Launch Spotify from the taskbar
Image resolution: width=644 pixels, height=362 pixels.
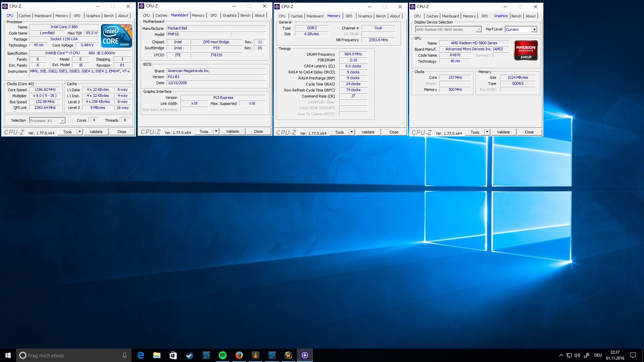pyautogui.click(x=222, y=355)
